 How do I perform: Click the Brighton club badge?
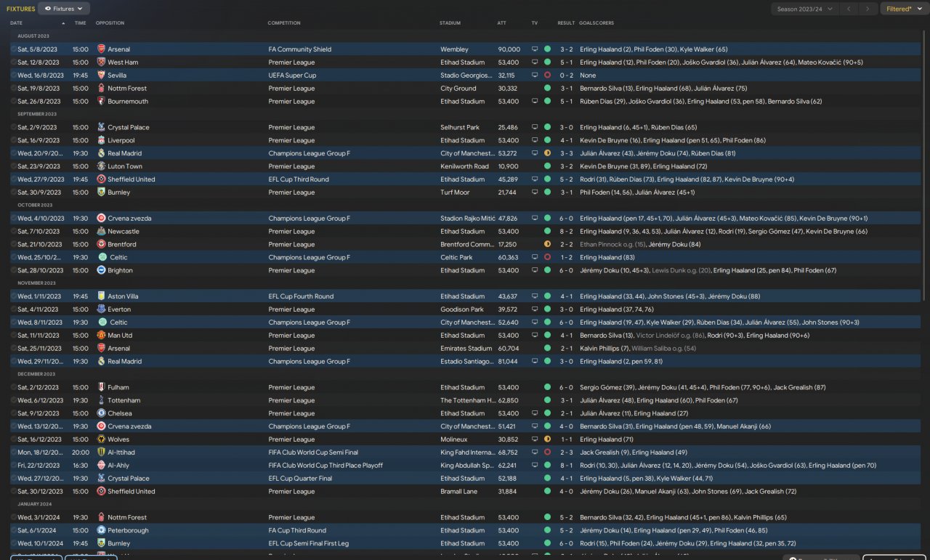[101, 271]
